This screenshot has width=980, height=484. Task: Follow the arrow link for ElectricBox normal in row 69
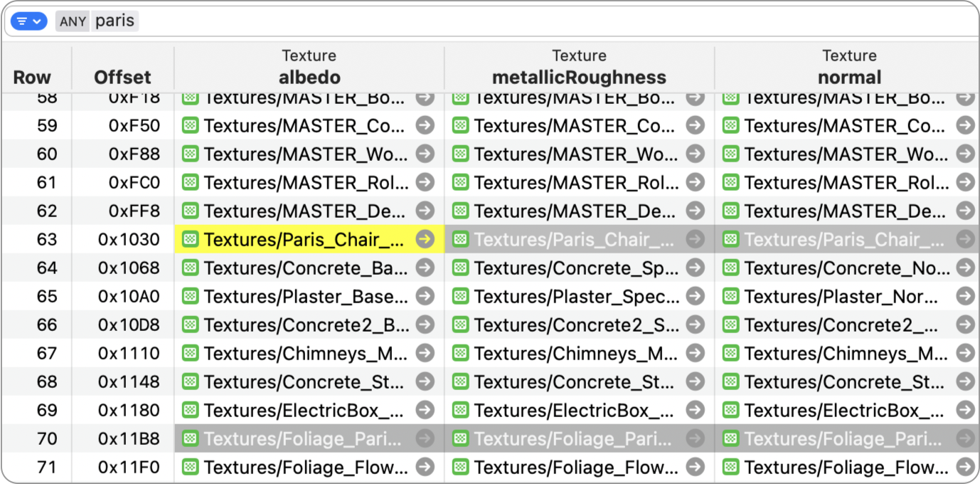pos(965,411)
